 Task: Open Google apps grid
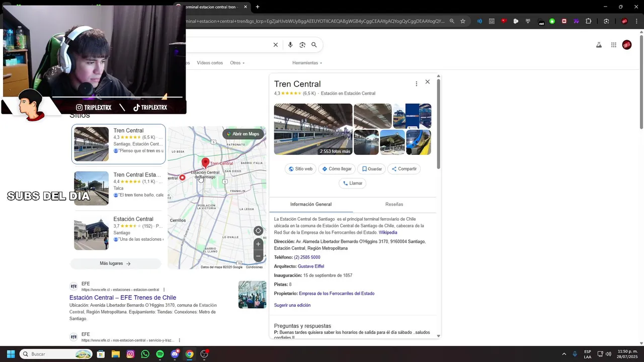click(613, 45)
